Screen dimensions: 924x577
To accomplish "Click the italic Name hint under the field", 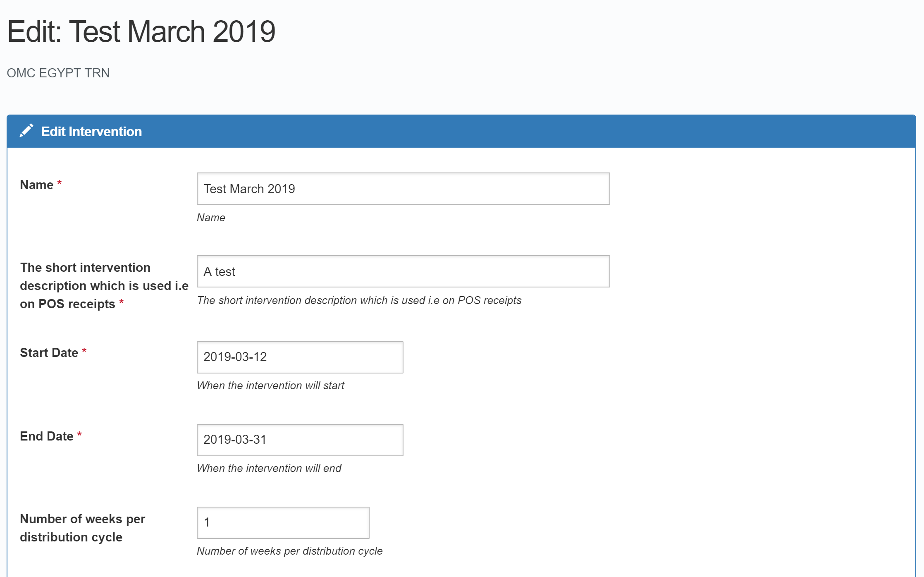I will click(211, 218).
